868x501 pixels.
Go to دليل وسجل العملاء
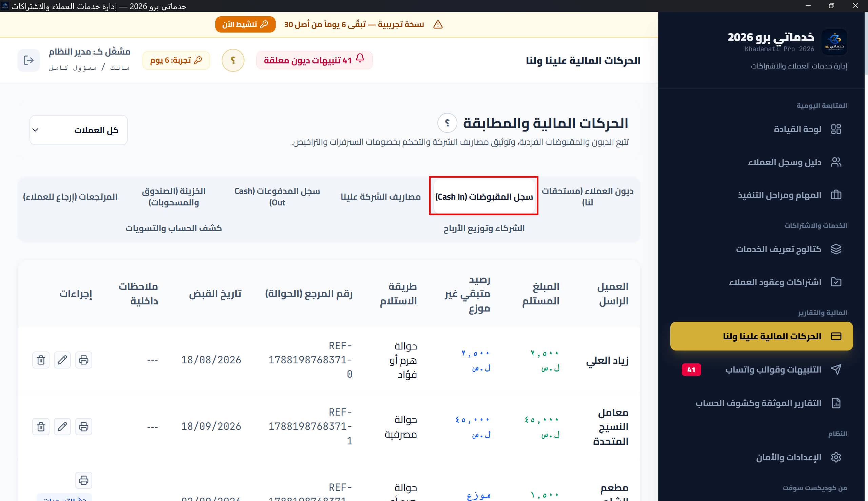[761, 162]
